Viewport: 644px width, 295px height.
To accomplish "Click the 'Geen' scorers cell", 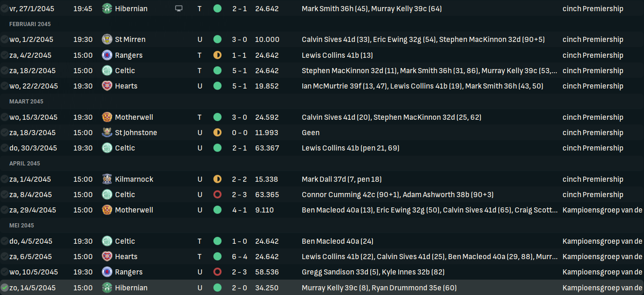I will (311, 132).
